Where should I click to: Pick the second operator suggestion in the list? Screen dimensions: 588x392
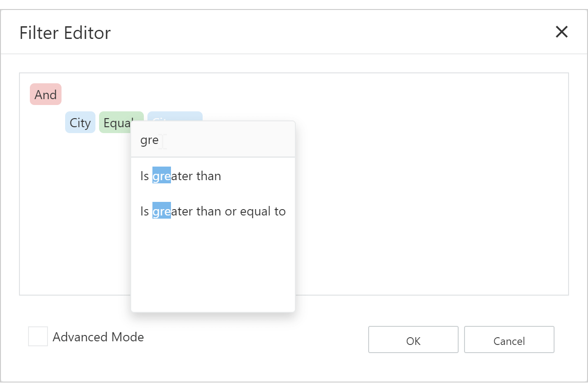(x=213, y=211)
